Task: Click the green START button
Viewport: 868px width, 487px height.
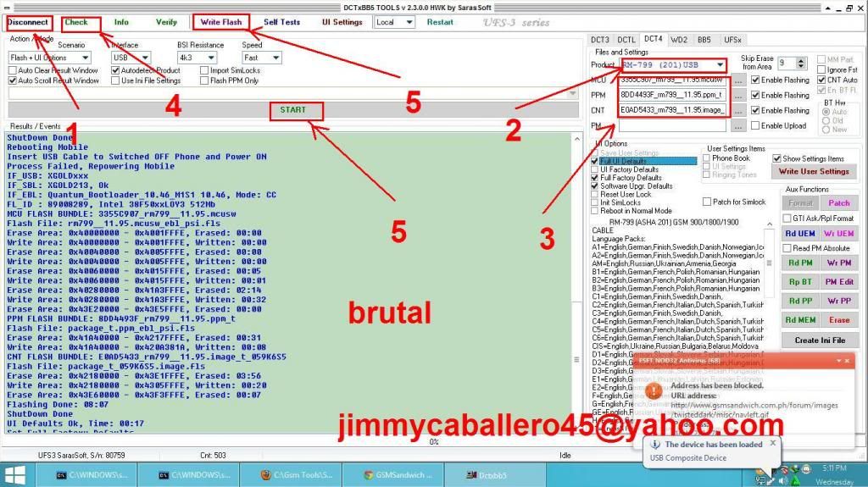Action: coord(292,109)
